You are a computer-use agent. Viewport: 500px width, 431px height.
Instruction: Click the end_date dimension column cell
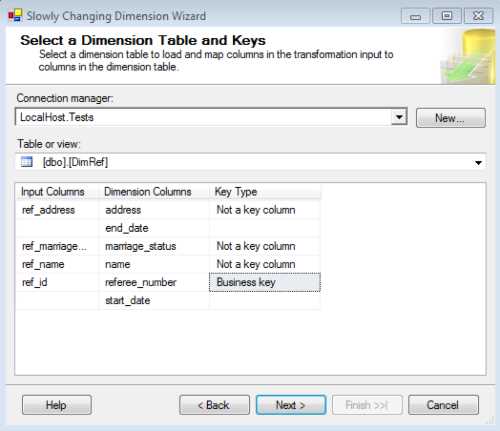coord(154,228)
